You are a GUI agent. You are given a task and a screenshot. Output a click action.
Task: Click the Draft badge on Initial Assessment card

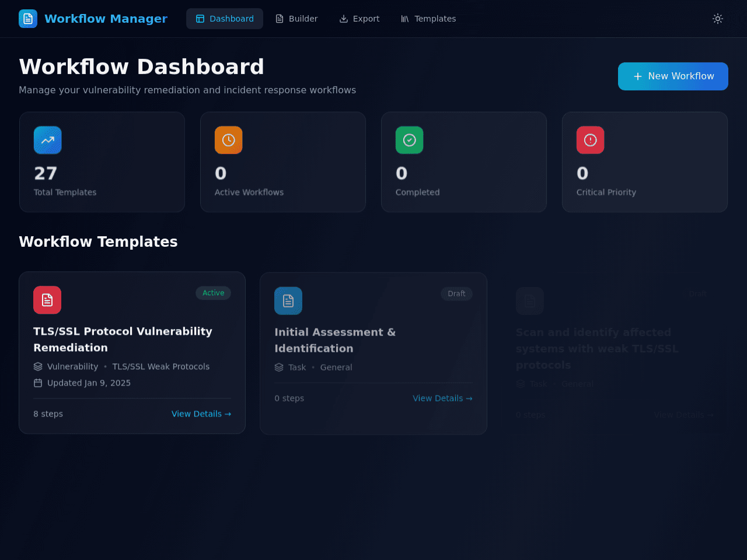tap(456, 293)
